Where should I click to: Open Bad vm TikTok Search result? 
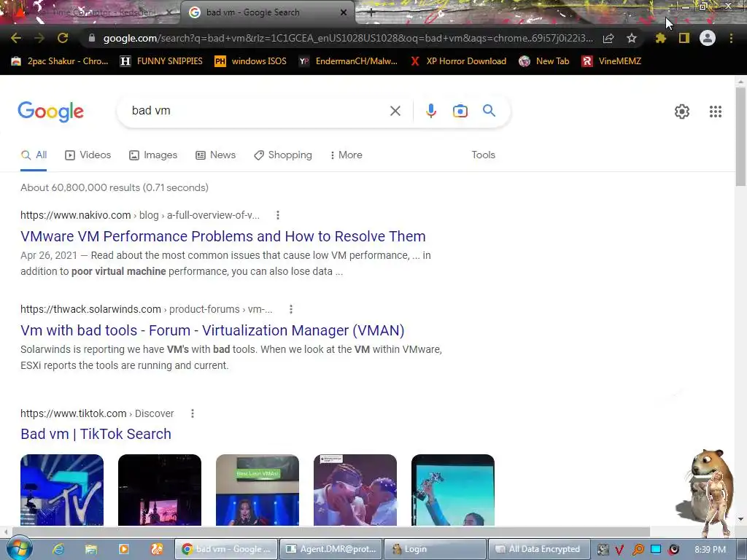click(x=96, y=435)
